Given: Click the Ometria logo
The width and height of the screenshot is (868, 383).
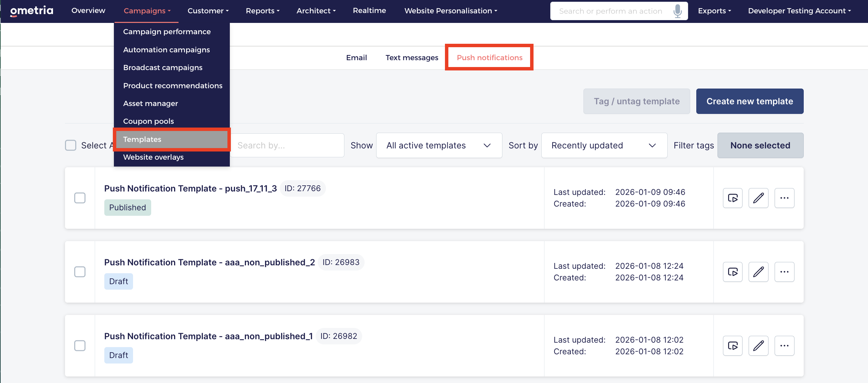Looking at the screenshot, I should (31, 11).
